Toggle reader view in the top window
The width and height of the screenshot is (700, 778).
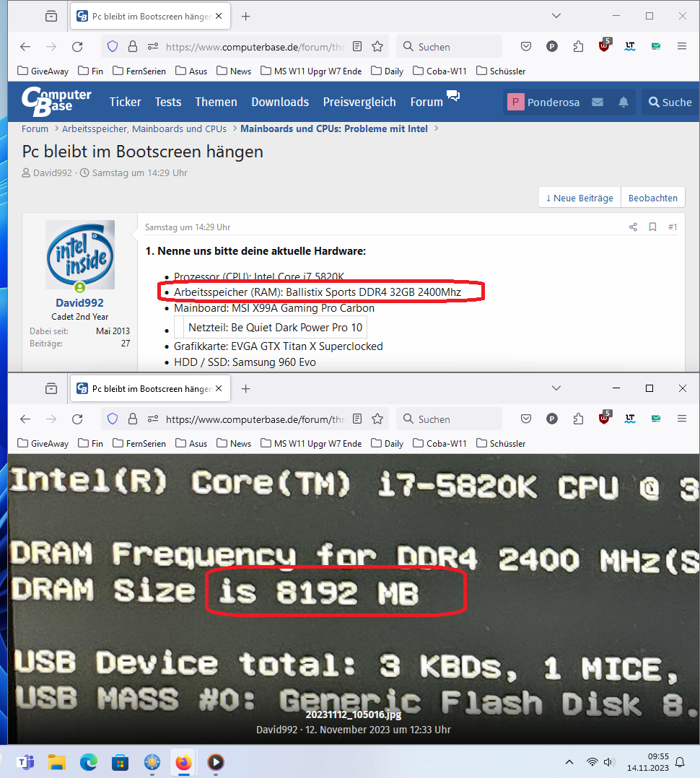coord(357,47)
